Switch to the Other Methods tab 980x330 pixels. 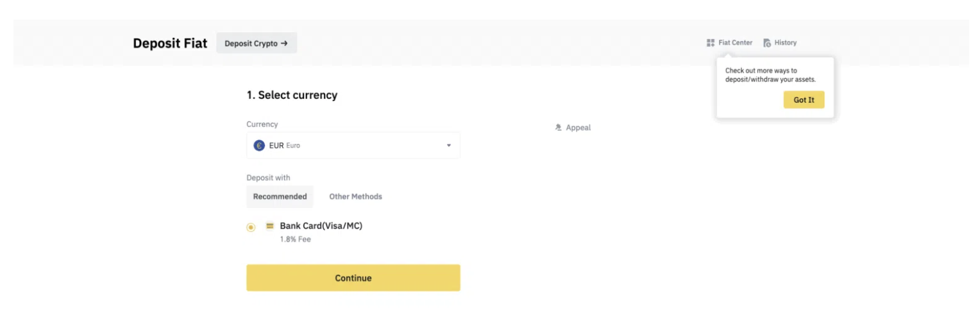[355, 196]
